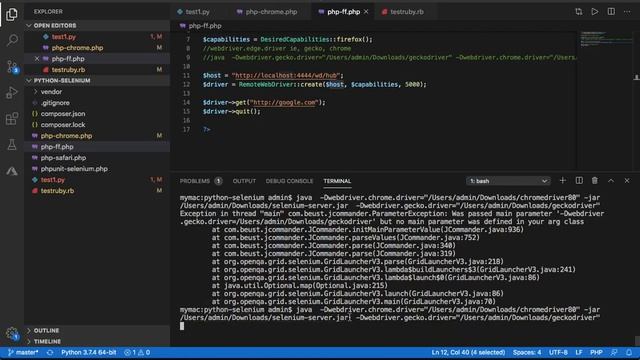The image size is (640, 360).
Task: Click the master branch indicator
Action: (x=23, y=352)
